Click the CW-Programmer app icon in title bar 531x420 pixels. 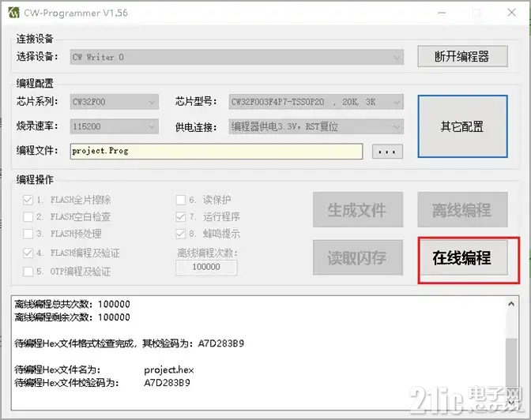14,13
